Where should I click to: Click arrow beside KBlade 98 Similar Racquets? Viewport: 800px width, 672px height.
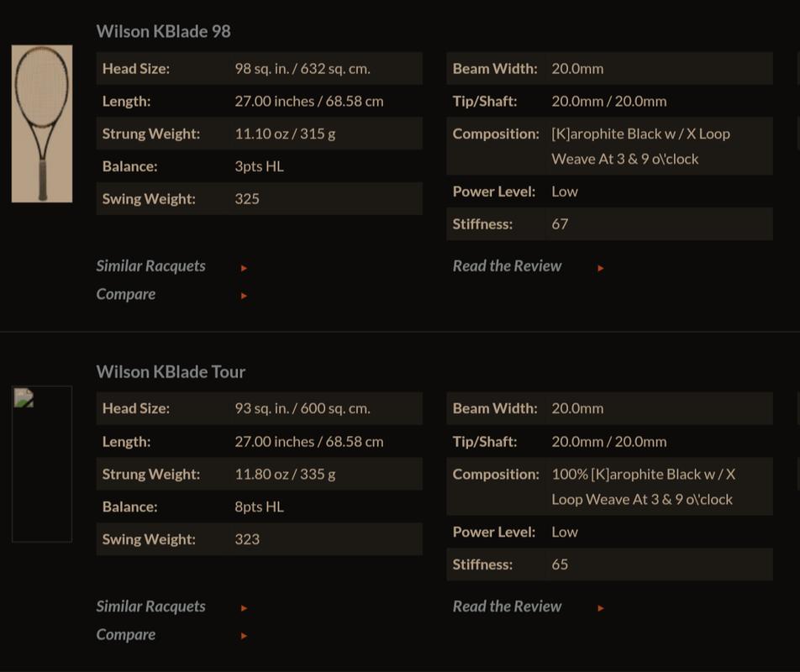tap(244, 268)
